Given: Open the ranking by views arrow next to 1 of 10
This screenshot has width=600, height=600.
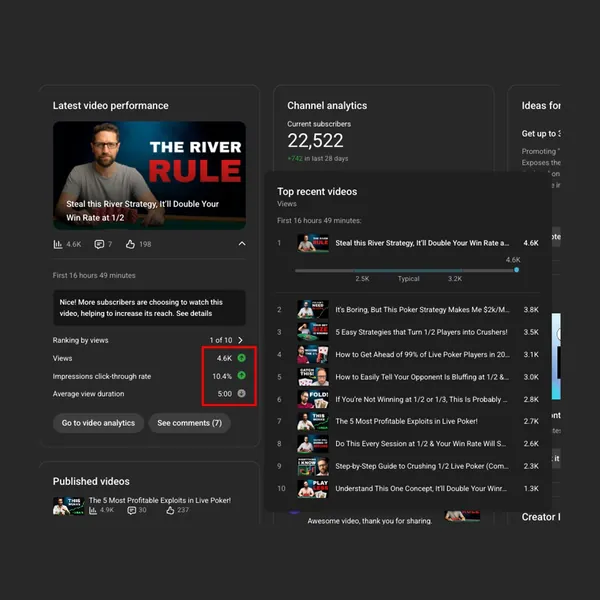Looking at the screenshot, I should pyautogui.click(x=240, y=340).
